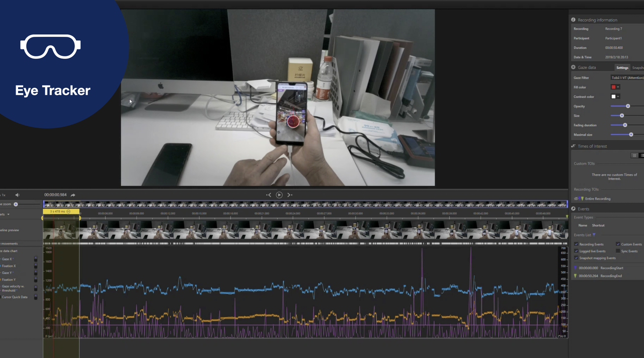
Task: Click the Opacity slider handle
Action: pos(628,106)
